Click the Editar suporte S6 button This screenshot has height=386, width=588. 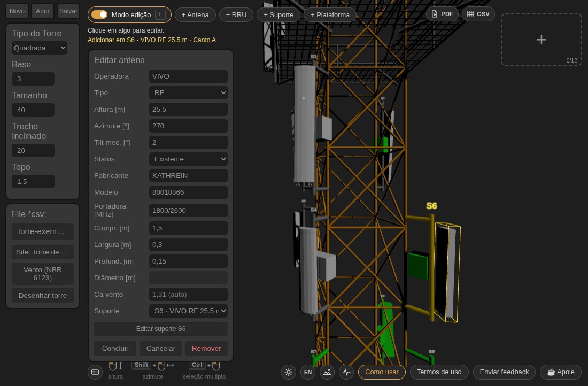point(161,329)
